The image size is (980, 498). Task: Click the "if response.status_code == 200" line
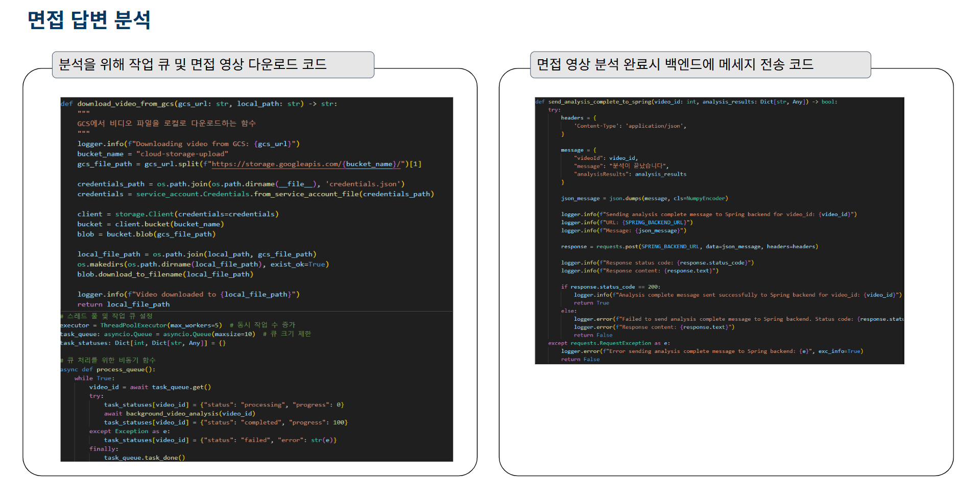click(610, 287)
